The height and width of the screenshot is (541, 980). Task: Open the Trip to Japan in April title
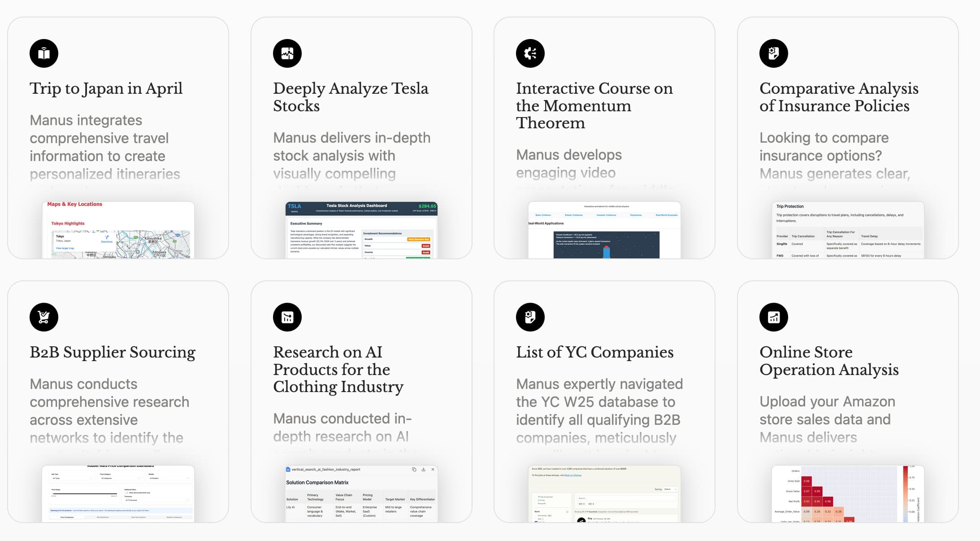[x=106, y=88]
